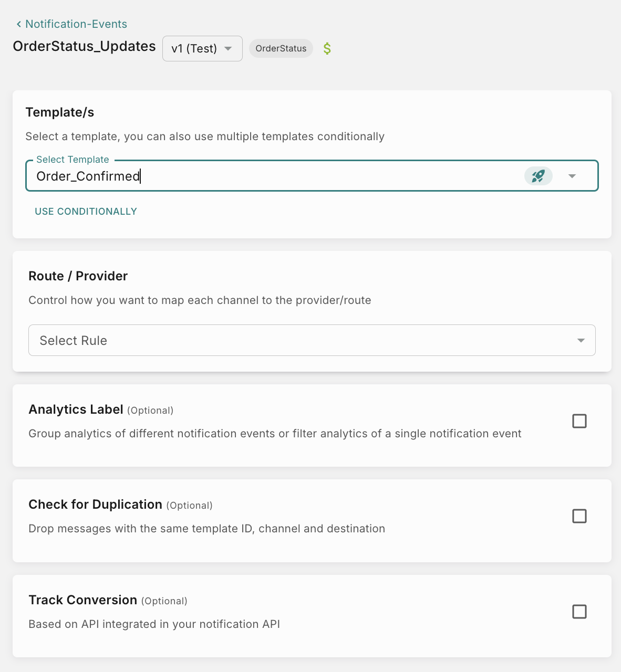Click the Analytics Label heading text
Viewport: 621px width, 672px height.
[76, 409]
